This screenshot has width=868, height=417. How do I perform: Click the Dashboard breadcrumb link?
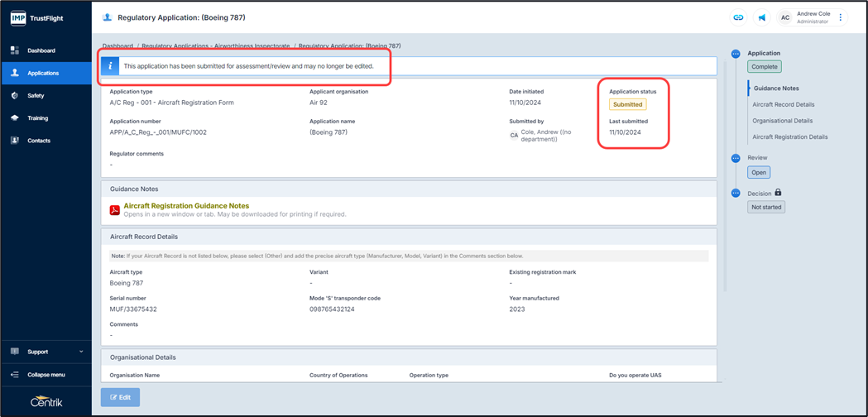[117, 46]
